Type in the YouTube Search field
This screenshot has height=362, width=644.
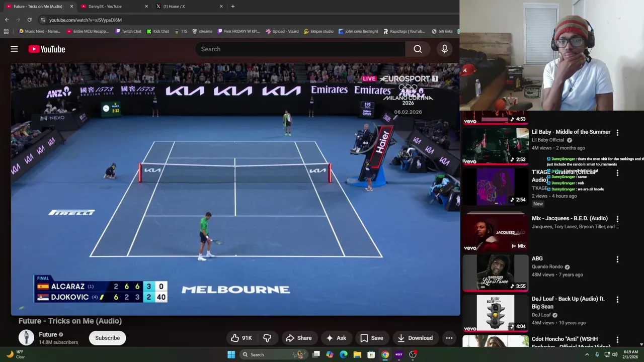(300, 49)
